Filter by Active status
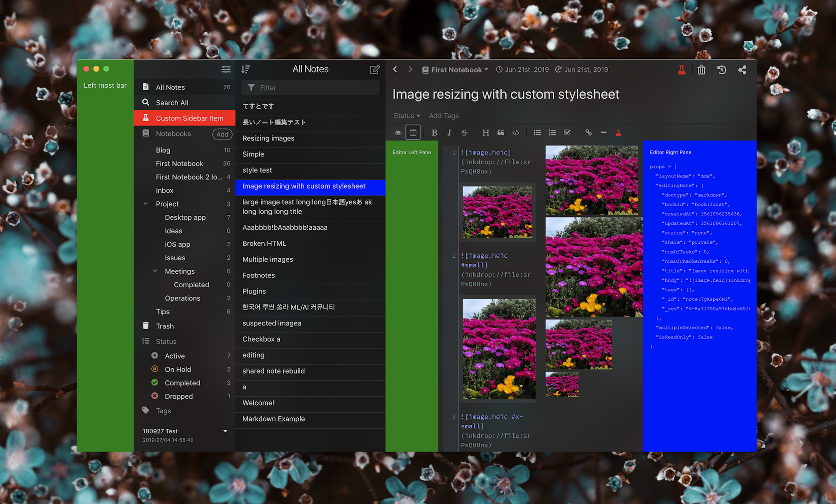Screen dimensions: 836x504 pos(185,356)
